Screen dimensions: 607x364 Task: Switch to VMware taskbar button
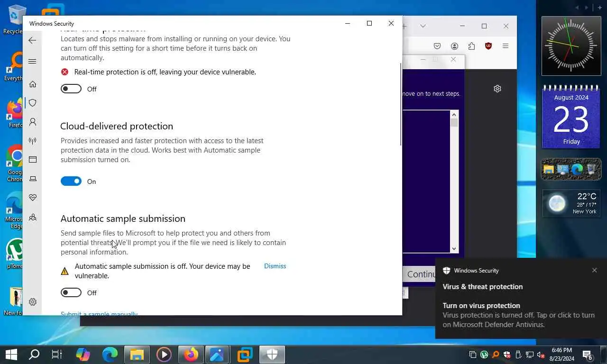245,355
